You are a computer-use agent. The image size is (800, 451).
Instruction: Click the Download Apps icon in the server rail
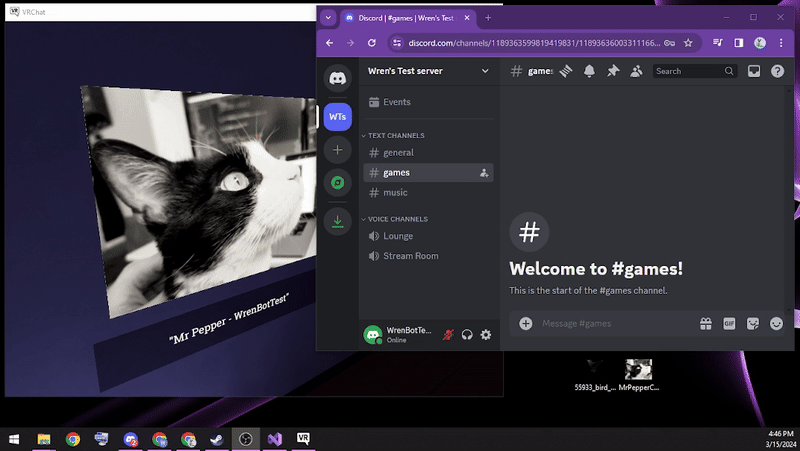tap(337, 221)
